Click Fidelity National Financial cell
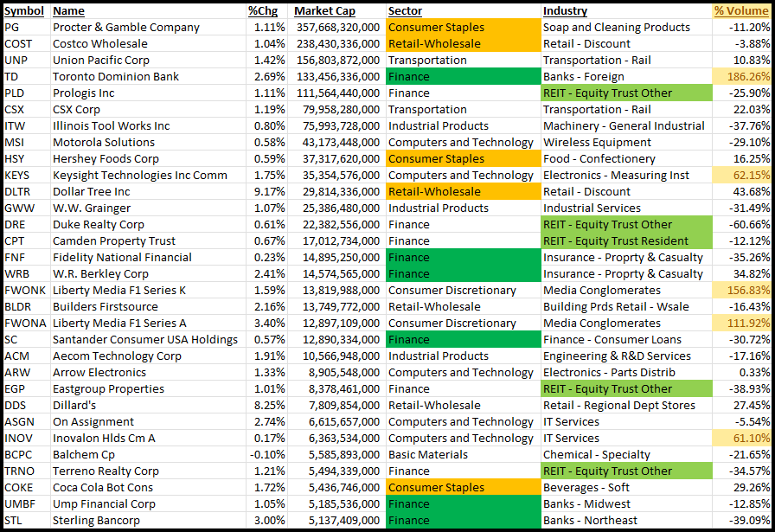The height and width of the screenshot is (532, 775). point(148,257)
